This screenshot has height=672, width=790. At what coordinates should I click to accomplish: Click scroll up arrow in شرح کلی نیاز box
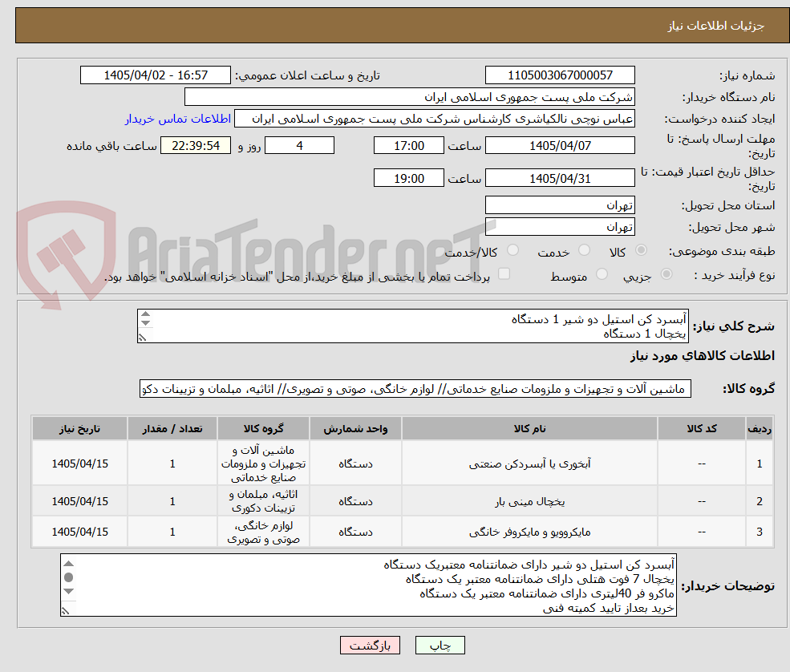pyautogui.click(x=146, y=314)
